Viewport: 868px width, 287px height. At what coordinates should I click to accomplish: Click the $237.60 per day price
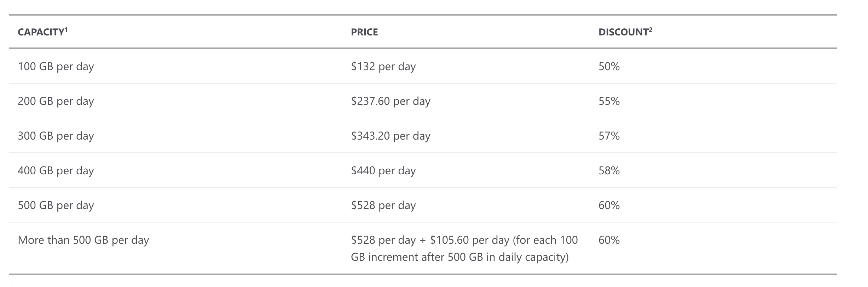391,101
